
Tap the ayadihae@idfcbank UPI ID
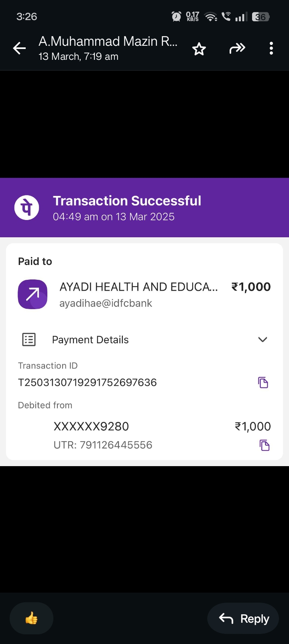[x=106, y=303]
